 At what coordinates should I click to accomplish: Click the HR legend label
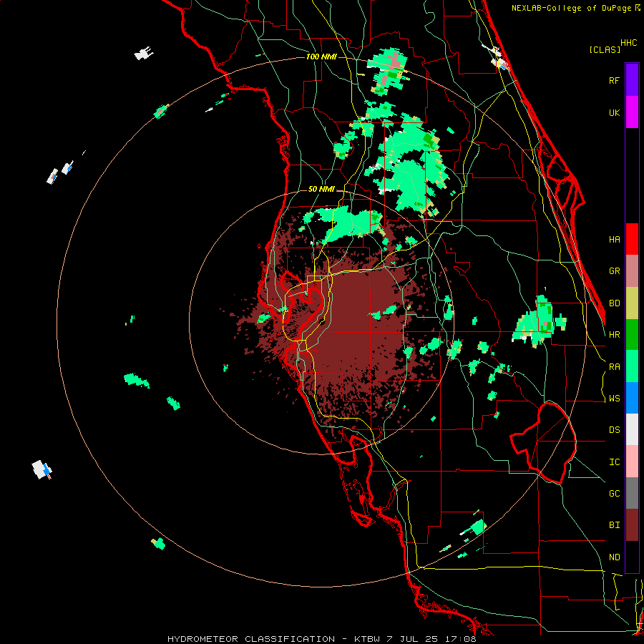[614, 334]
